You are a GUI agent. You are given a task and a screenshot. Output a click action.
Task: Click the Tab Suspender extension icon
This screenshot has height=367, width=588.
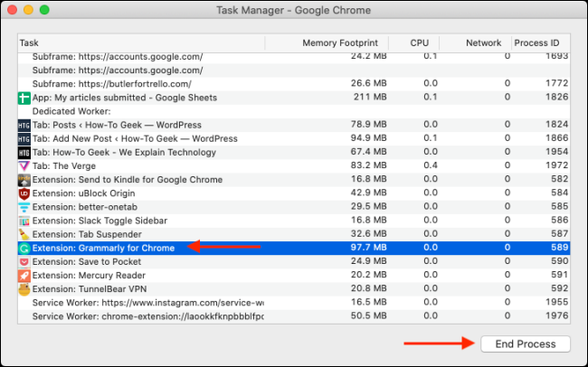(x=24, y=234)
